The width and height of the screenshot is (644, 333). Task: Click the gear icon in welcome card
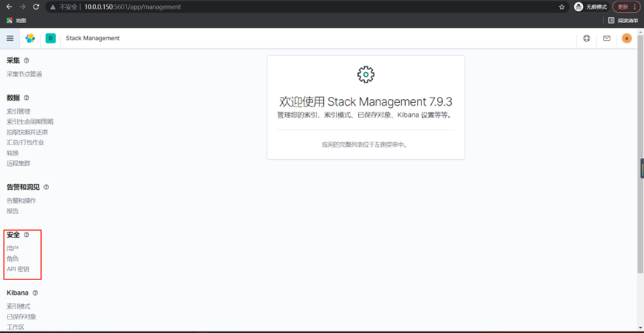tap(366, 74)
